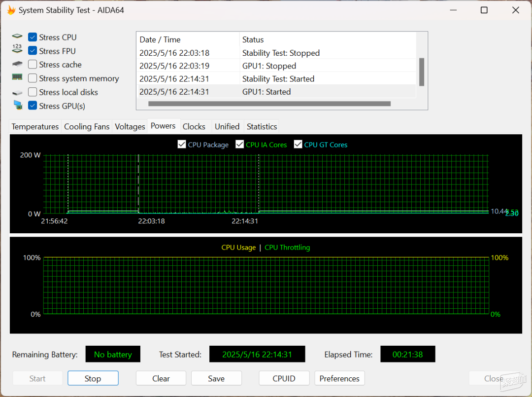Viewport: 532px width, 397px height.
Task: Select the 'Stability Test: Stopped' log row
Action: click(277, 53)
